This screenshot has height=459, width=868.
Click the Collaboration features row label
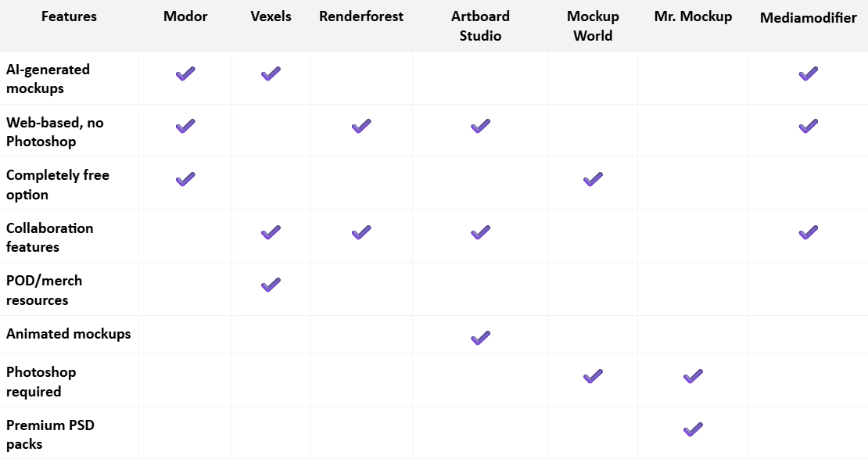(50, 238)
